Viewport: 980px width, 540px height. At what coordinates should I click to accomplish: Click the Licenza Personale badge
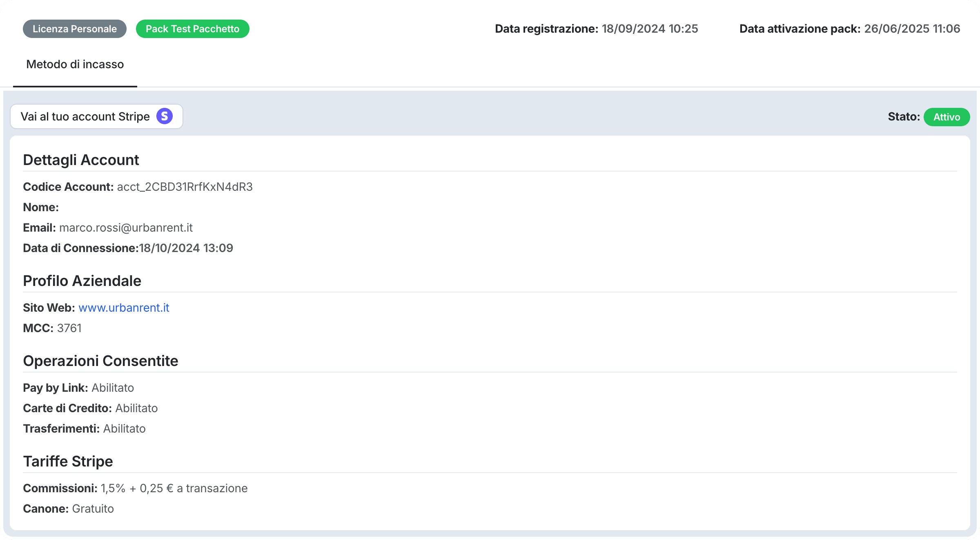75,29
